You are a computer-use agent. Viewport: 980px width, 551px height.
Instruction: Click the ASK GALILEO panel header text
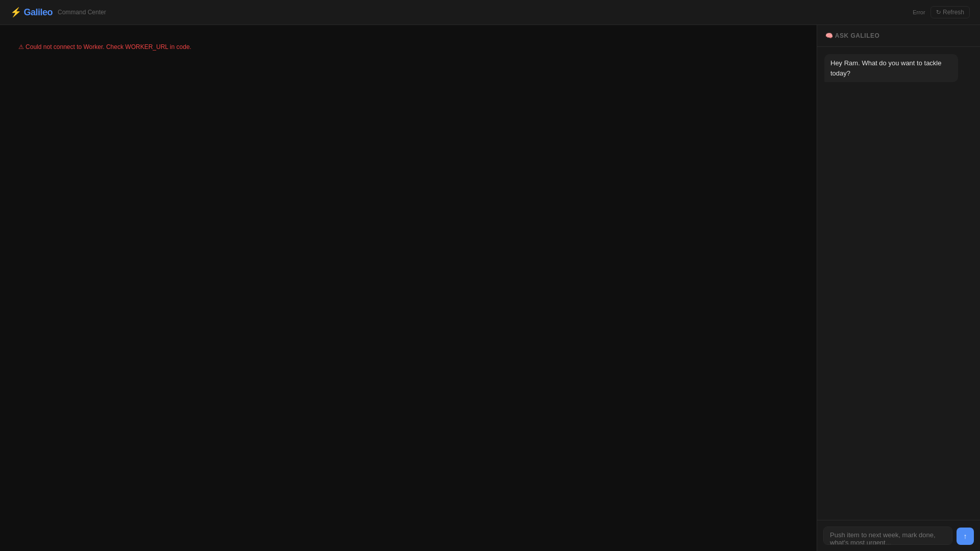coord(857,36)
